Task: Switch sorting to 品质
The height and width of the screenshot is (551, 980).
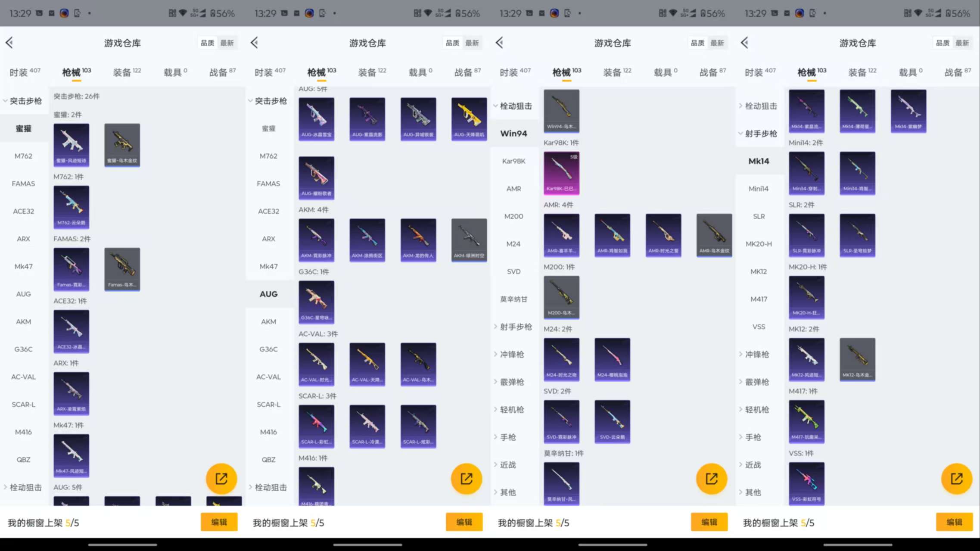Action: 207,42
